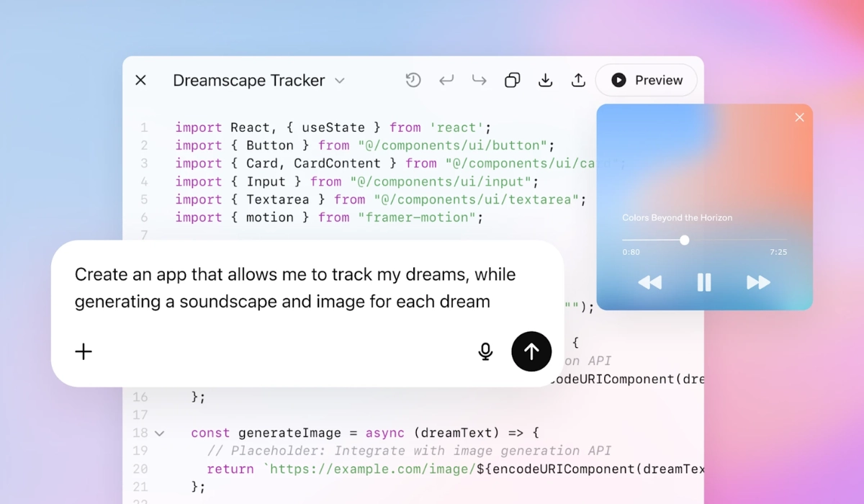Click the audio progress slider knob
Image resolution: width=864 pixels, height=504 pixels.
tap(685, 240)
